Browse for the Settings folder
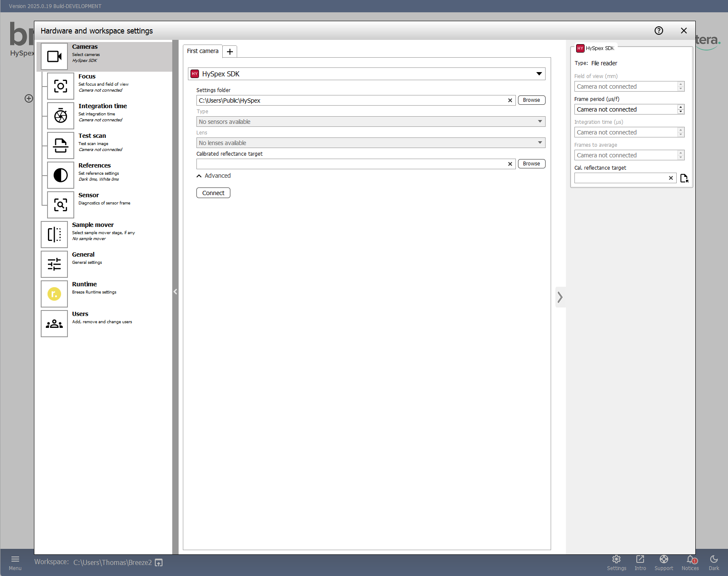The height and width of the screenshot is (576, 728). pos(531,100)
